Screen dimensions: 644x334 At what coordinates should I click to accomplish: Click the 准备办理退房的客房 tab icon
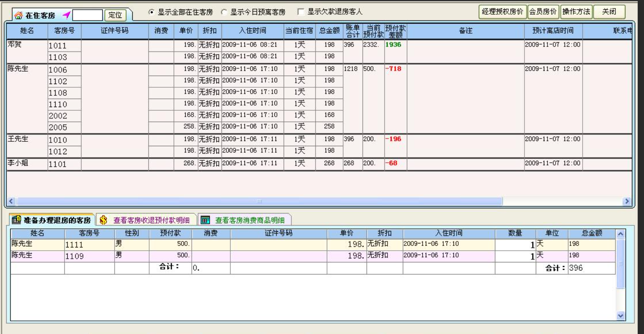coord(16,220)
